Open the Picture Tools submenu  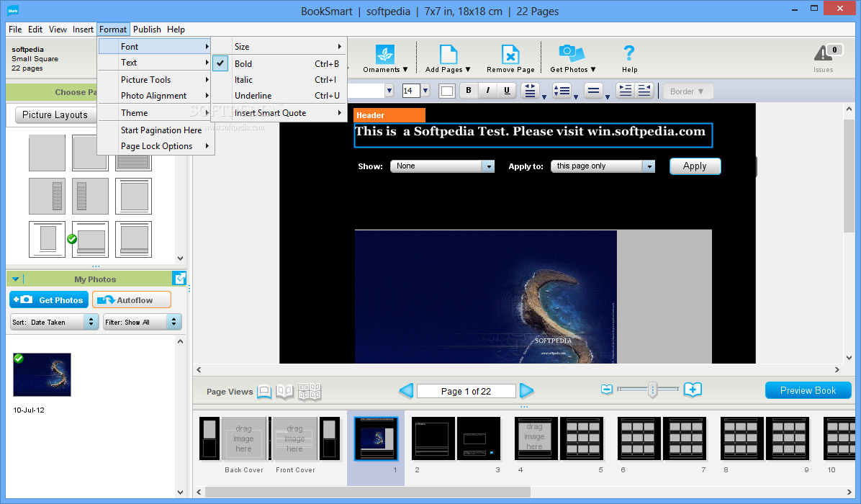click(x=155, y=80)
